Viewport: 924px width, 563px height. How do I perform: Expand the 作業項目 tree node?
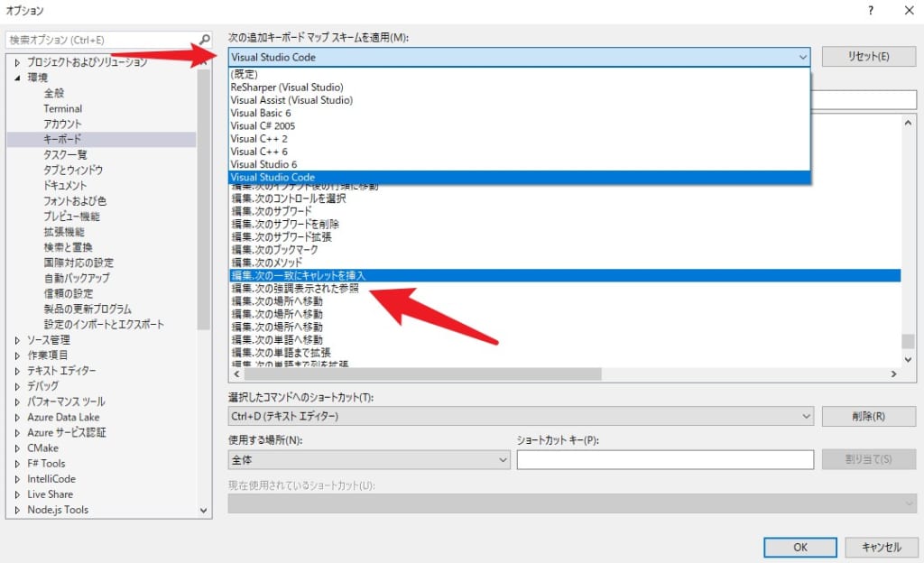(x=17, y=355)
